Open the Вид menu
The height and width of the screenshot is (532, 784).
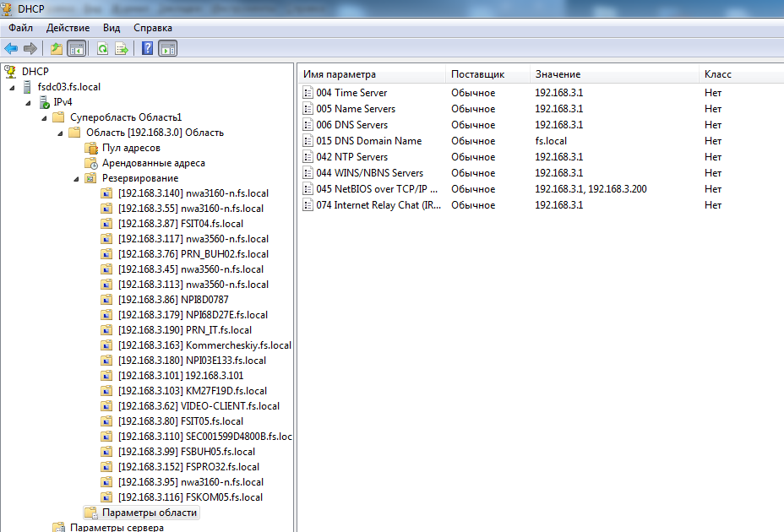click(112, 28)
